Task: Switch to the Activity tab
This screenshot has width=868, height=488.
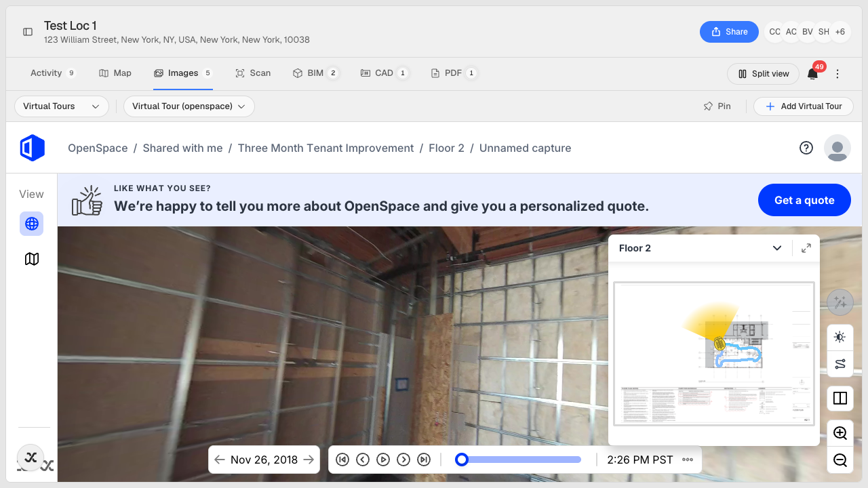Action: coord(53,73)
